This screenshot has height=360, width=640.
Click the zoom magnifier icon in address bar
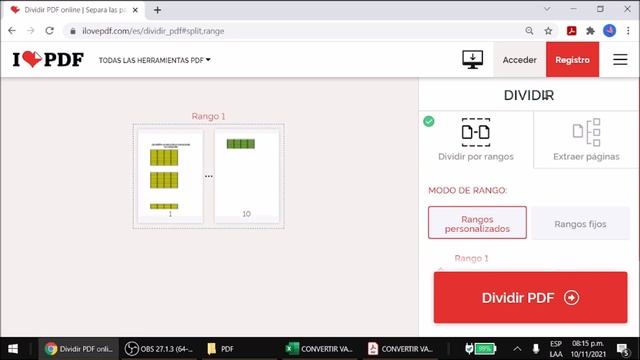529,31
